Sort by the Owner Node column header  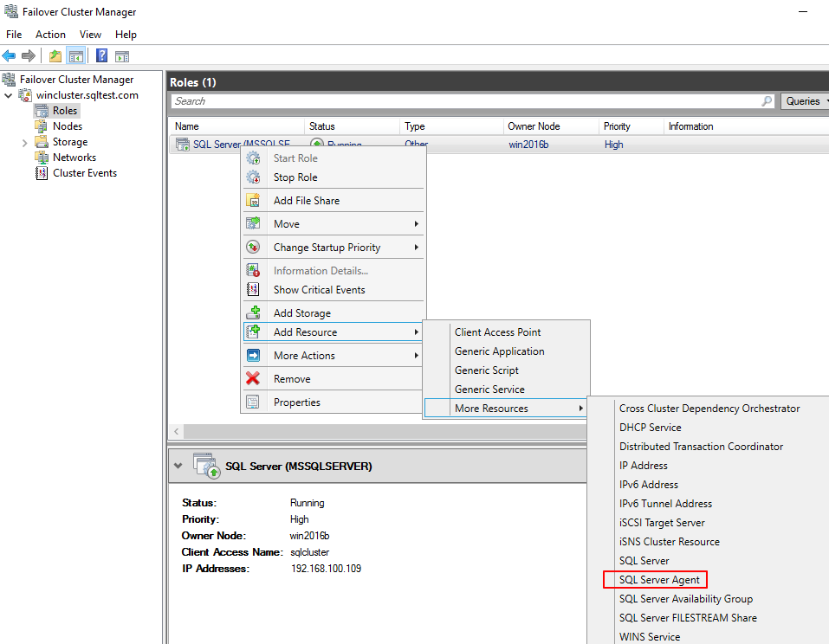[551, 126]
